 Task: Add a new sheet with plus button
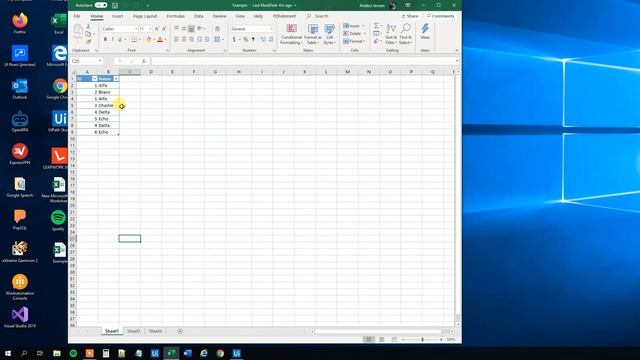180,331
